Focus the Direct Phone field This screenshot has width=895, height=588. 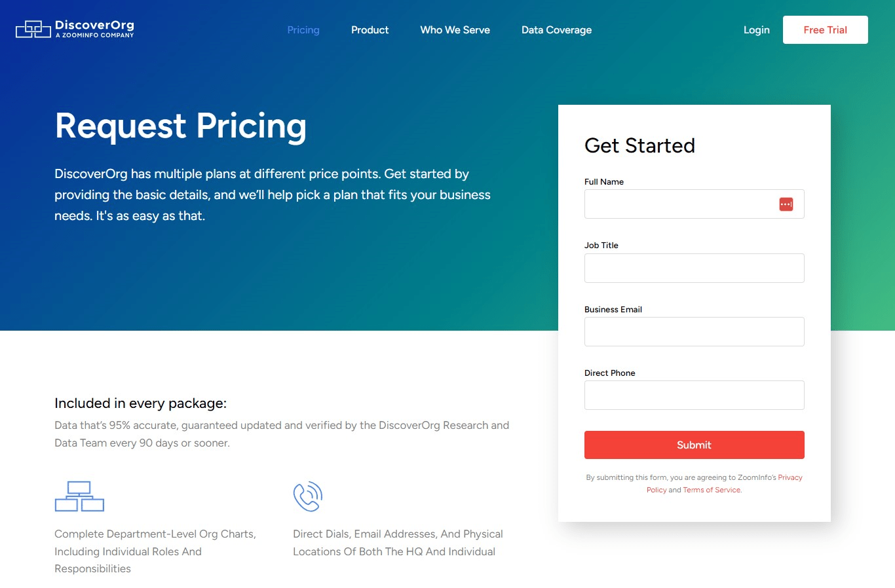[x=694, y=395]
